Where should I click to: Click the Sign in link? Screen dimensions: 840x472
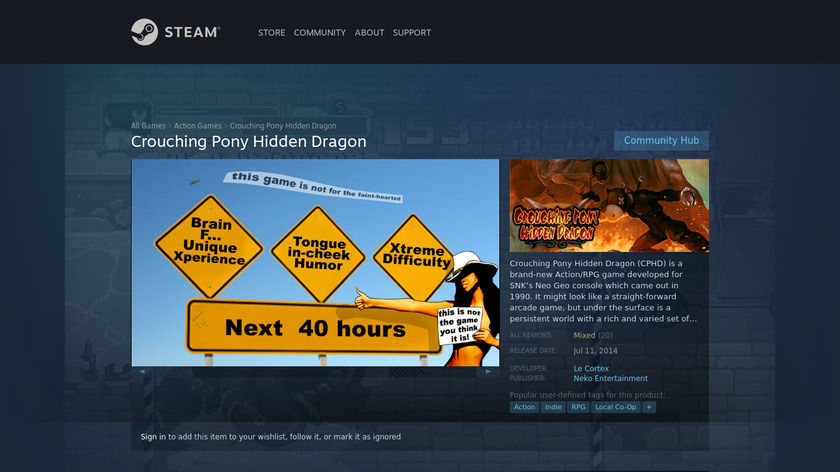[153, 437]
